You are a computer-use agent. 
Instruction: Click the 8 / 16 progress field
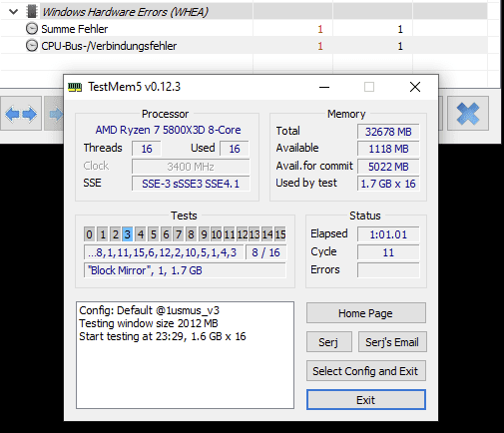[x=265, y=252]
